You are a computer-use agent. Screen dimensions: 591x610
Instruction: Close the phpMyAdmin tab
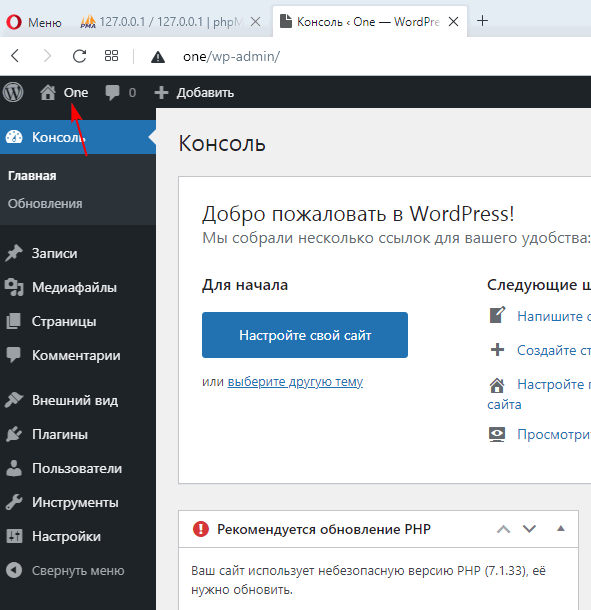pos(256,22)
